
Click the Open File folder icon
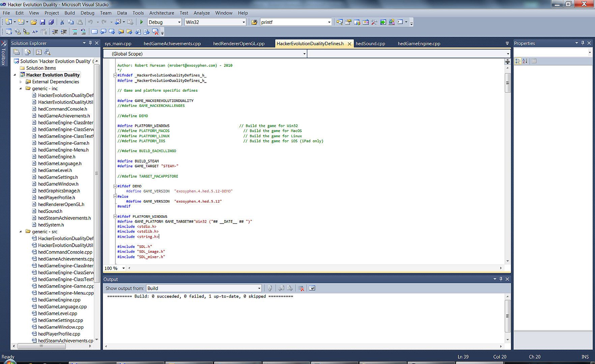[34, 22]
